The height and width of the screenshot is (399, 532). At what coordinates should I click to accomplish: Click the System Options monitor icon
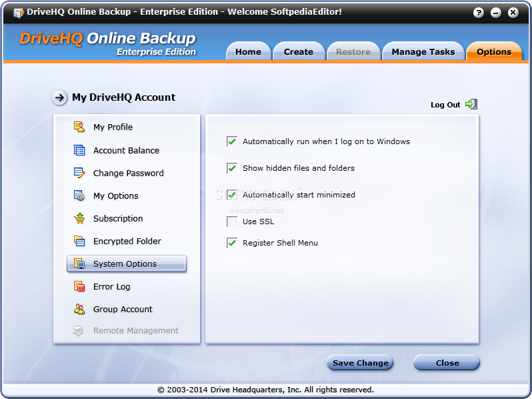[x=79, y=264]
